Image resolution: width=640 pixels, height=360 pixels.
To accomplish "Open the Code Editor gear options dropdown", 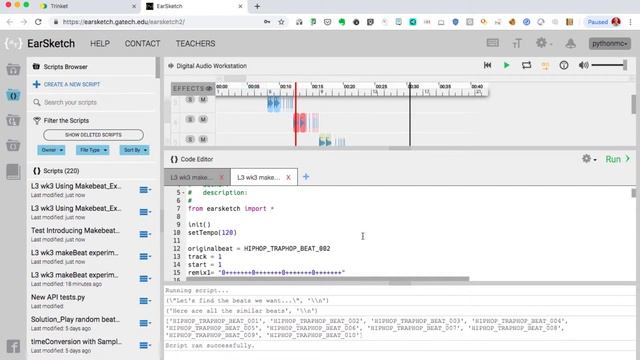I will (x=589, y=159).
